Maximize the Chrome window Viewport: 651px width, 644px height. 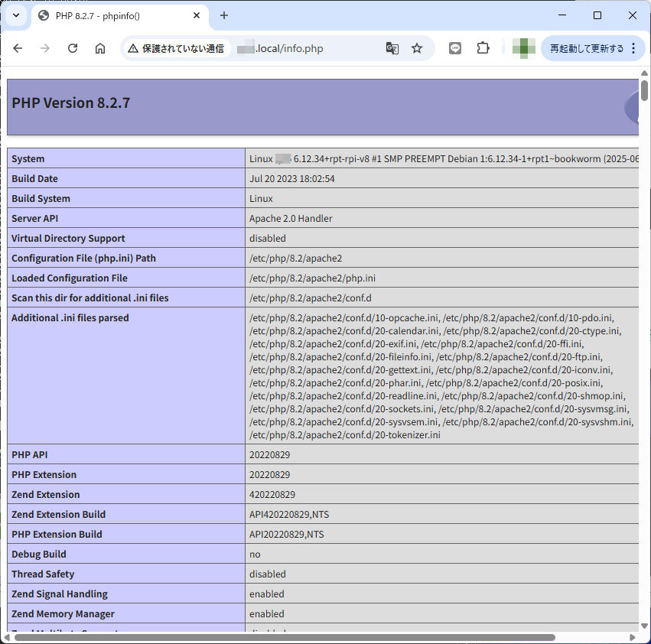tap(597, 15)
